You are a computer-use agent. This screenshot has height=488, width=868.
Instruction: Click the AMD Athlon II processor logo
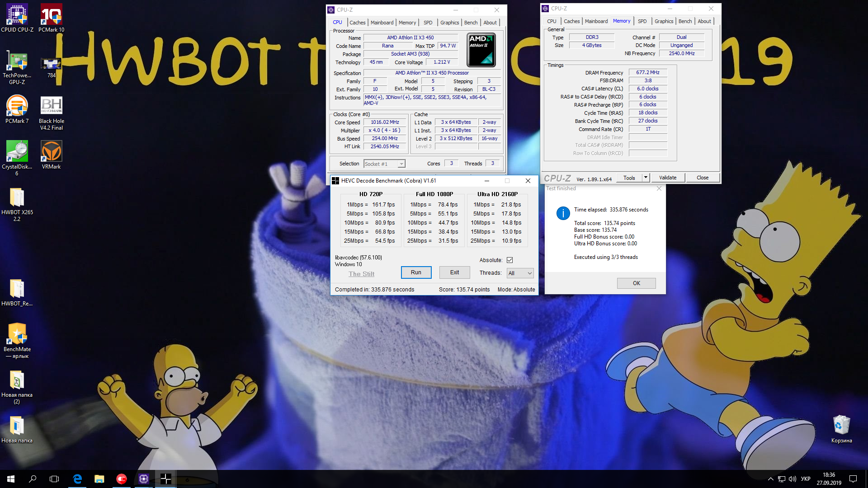coord(481,50)
